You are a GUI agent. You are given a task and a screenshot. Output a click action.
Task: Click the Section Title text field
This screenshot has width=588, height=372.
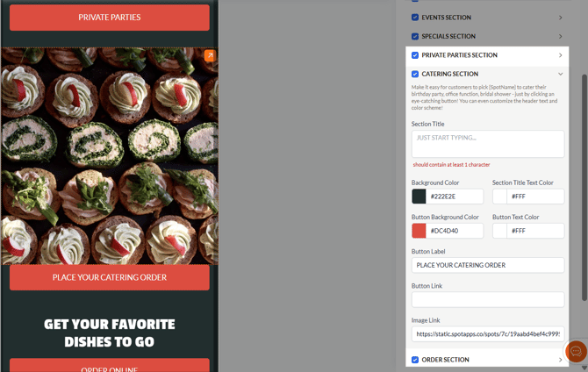coord(488,144)
